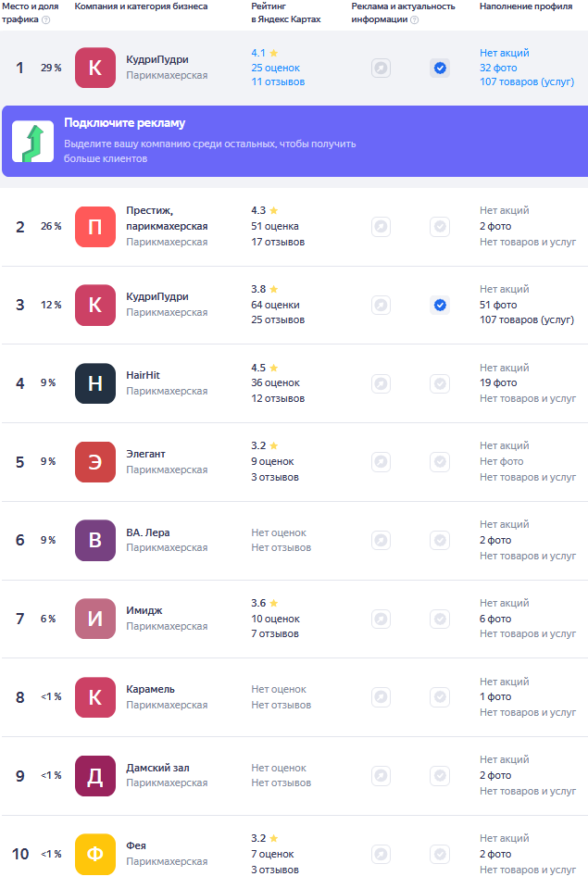Open the Дамский зал company avatar icon
This screenshot has width=588, height=889.
coord(95,776)
